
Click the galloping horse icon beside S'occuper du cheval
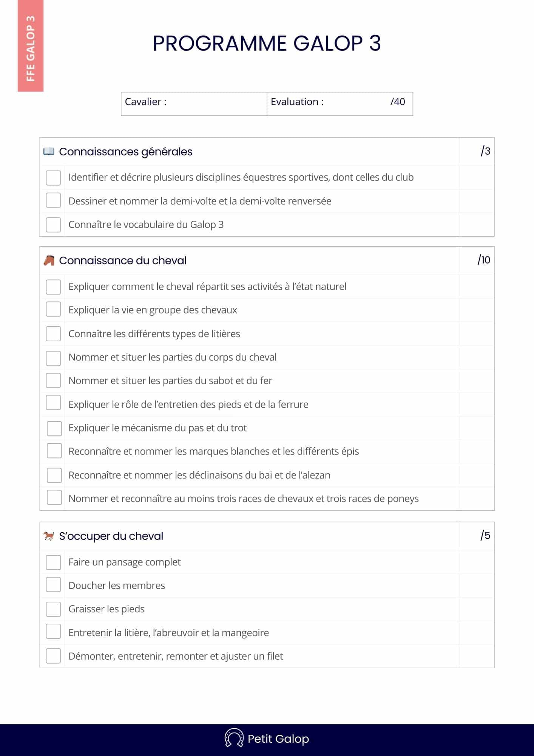pos(49,536)
